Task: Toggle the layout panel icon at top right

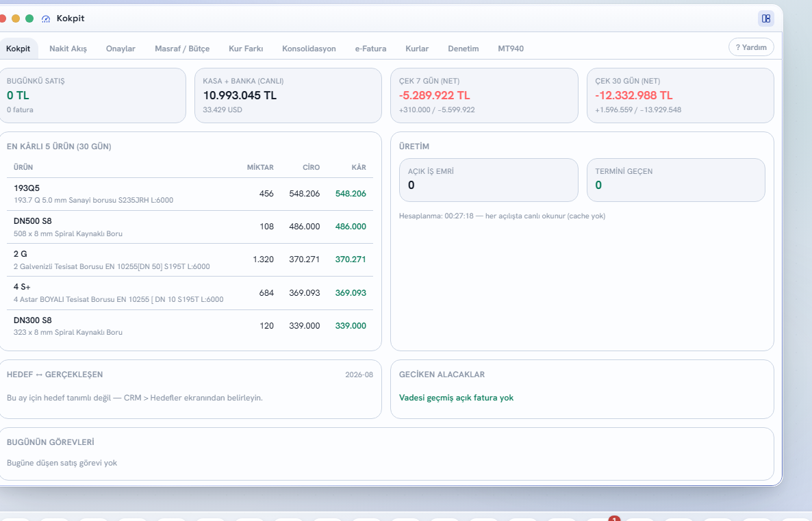Action: point(766,18)
